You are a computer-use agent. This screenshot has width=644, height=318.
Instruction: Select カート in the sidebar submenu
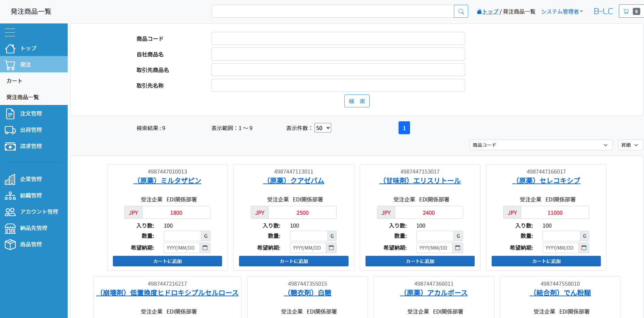click(x=15, y=81)
